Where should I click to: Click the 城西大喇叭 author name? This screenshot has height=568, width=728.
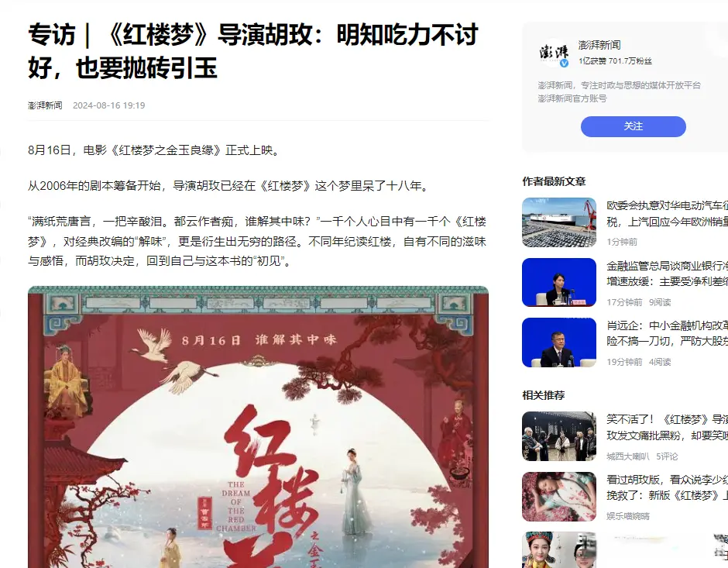pos(628,456)
